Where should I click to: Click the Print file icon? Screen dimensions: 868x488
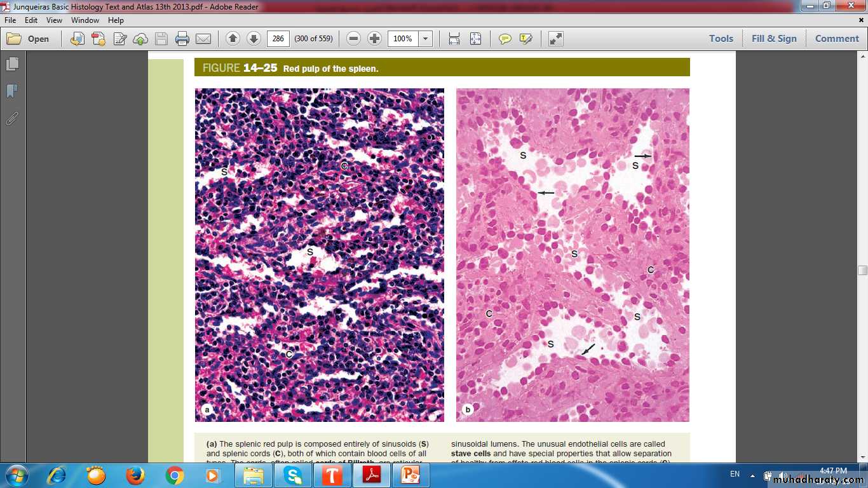tap(182, 39)
